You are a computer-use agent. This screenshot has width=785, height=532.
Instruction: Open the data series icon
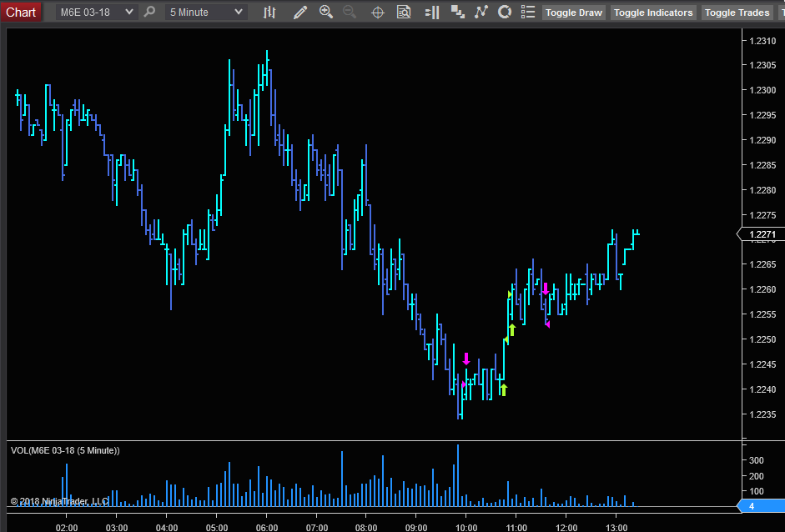[x=458, y=12]
